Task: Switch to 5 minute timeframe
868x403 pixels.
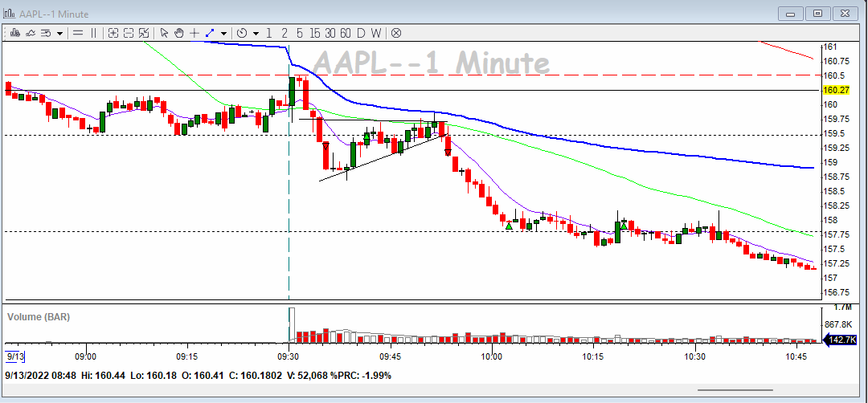Action: (300, 33)
